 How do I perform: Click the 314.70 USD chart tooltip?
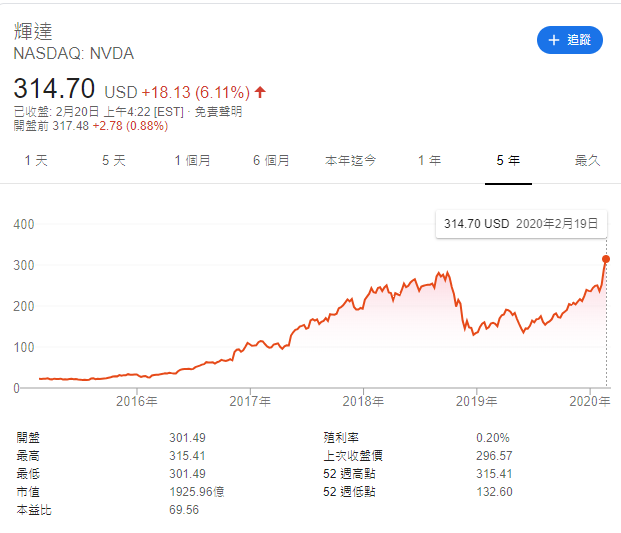(x=520, y=224)
